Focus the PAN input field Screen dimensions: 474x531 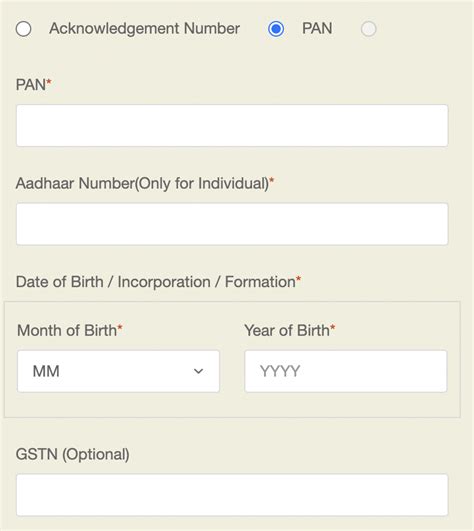(232, 126)
